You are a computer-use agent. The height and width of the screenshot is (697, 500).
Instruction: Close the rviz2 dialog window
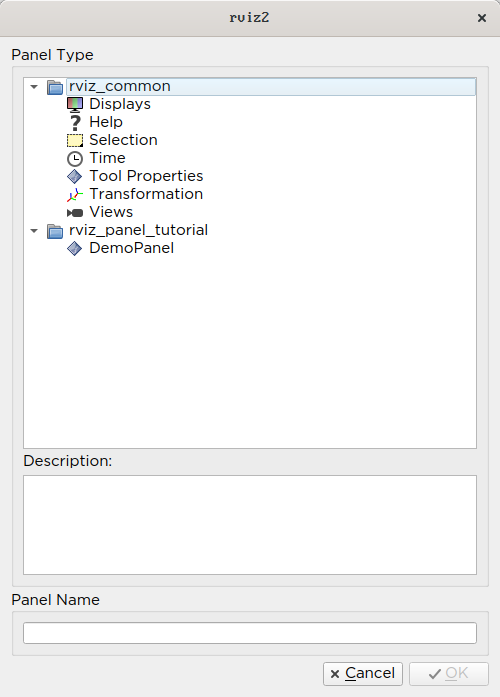point(482,18)
